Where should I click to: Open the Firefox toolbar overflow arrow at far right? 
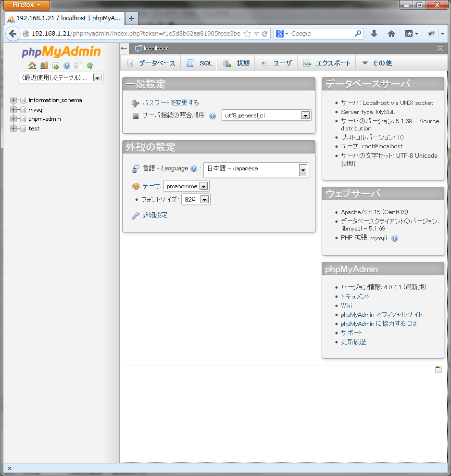point(442,34)
